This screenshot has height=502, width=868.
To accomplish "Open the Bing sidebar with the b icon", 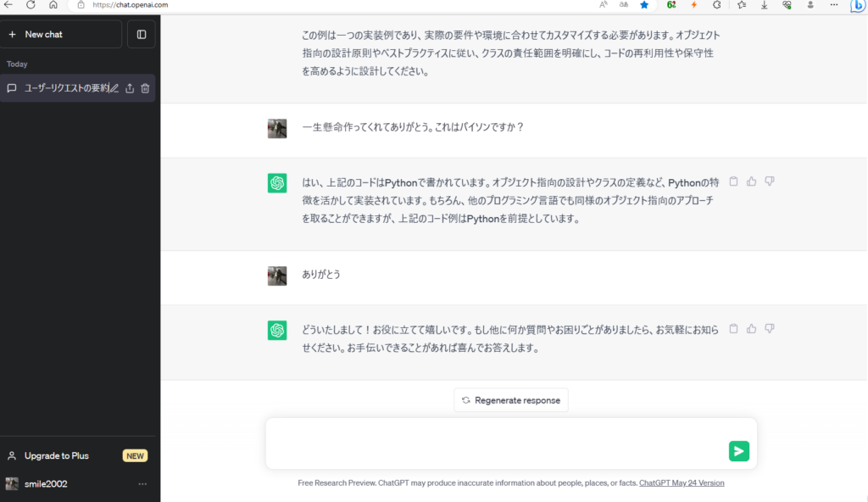I will [x=857, y=5].
